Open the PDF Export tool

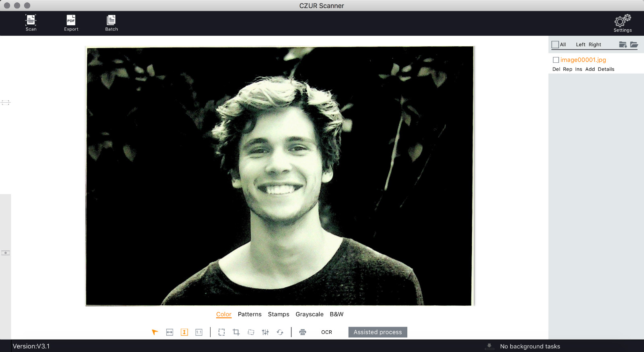[x=71, y=23]
